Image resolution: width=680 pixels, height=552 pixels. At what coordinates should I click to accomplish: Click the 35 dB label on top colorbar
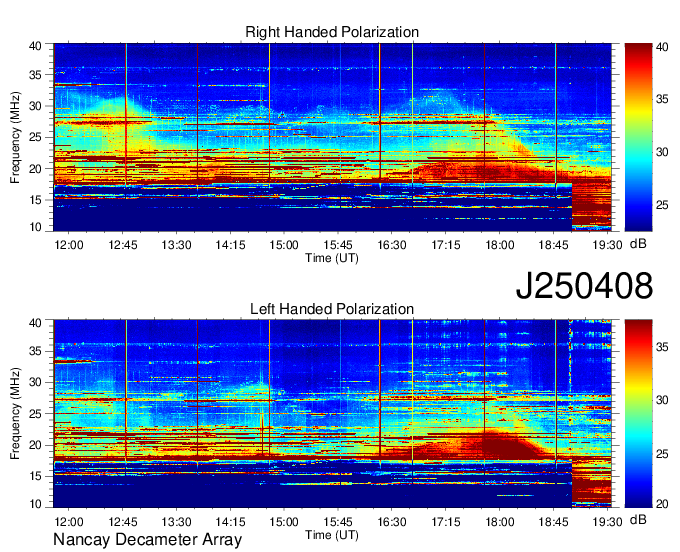[x=662, y=99]
